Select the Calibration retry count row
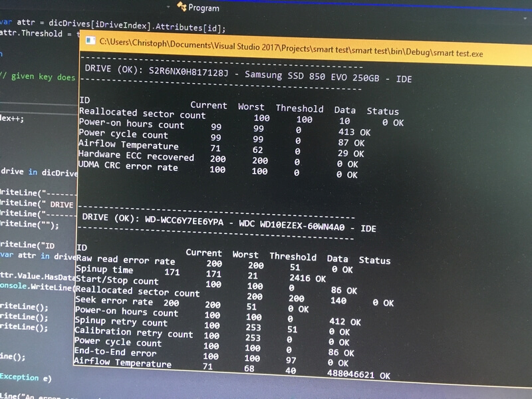532x399 pixels. point(133,332)
